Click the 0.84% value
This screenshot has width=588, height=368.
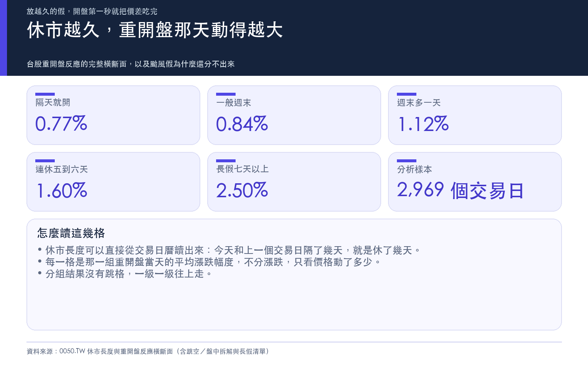coord(242,124)
